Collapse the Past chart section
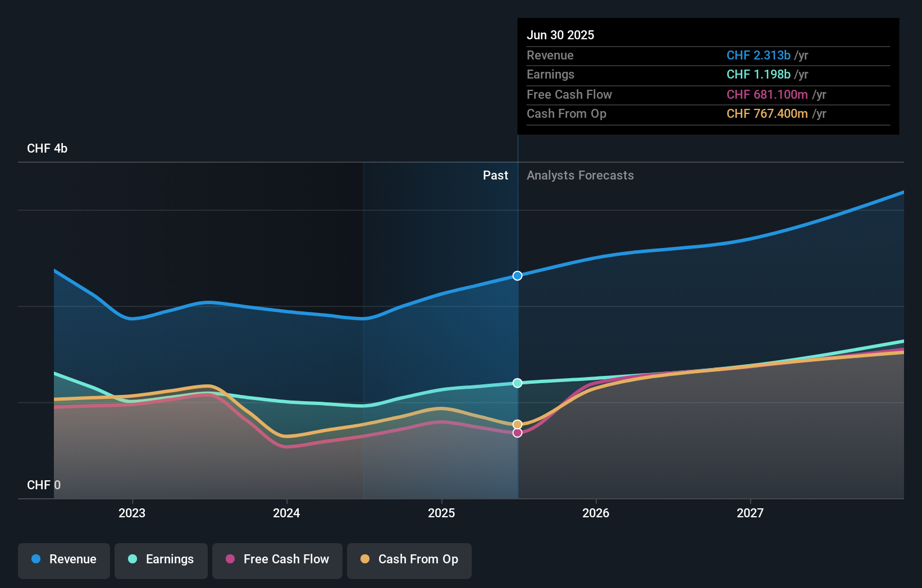922x588 pixels. [495, 176]
